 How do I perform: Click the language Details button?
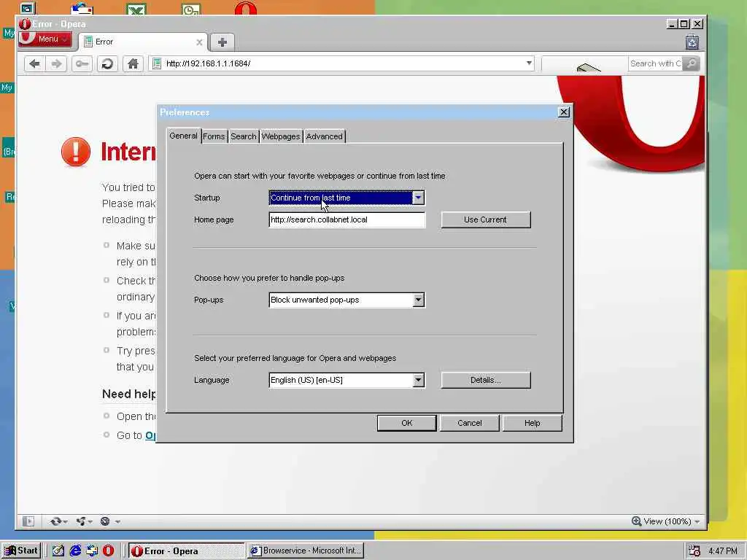485,380
